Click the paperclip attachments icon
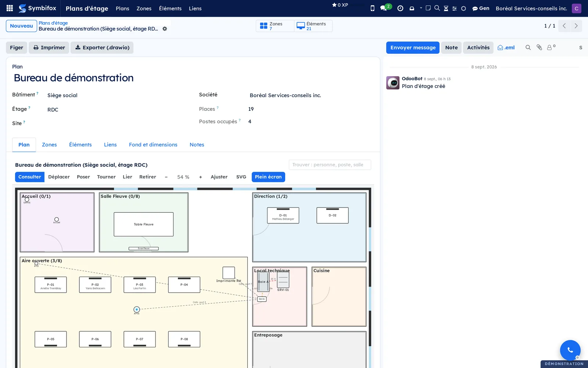588x368 pixels. click(x=539, y=47)
